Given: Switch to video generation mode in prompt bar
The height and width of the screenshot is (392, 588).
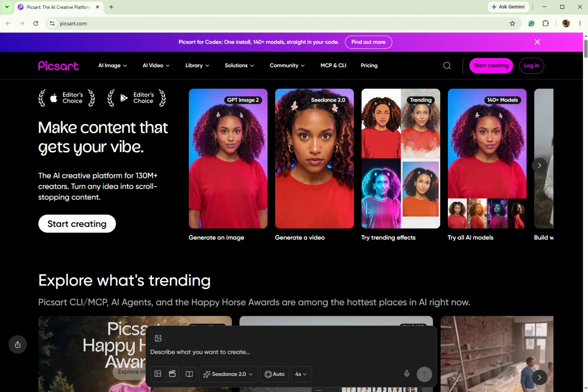Looking at the screenshot, I should pyautogui.click(x=172, y=374).
